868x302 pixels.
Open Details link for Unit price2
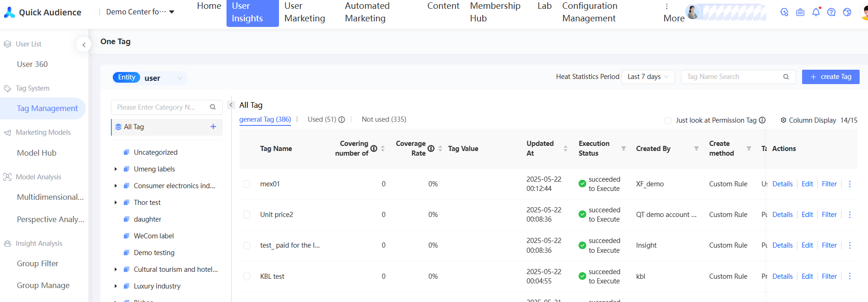(x=782, y=215)
